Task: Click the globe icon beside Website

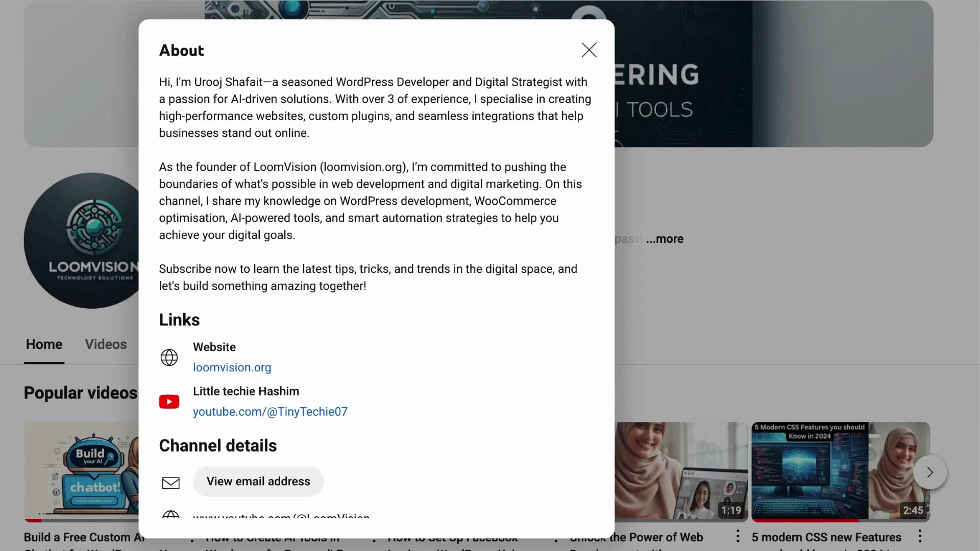Action: (169, 357)
